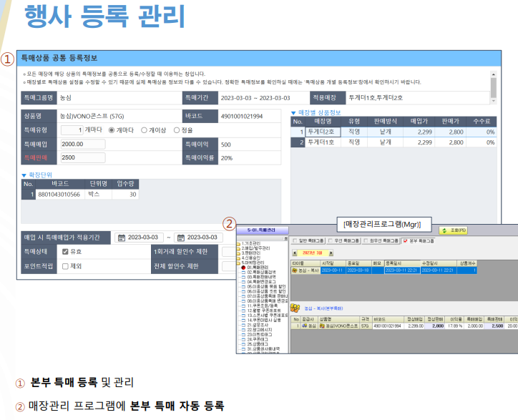Click product icon beside 농심)VONO콘스프 in Mgr grid

322,326
